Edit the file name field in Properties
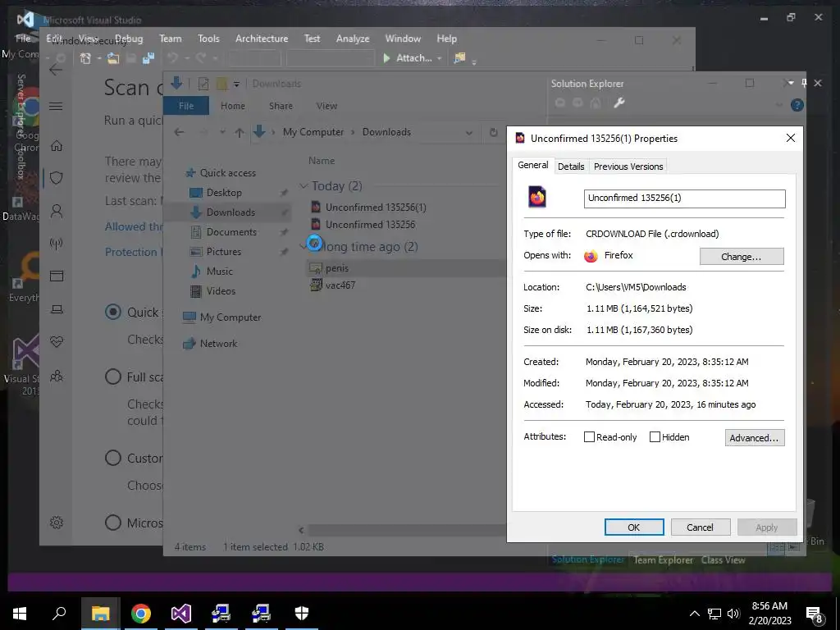Image resolution: width=840 pixels, height=630 pixels. [x=684, y=199]
